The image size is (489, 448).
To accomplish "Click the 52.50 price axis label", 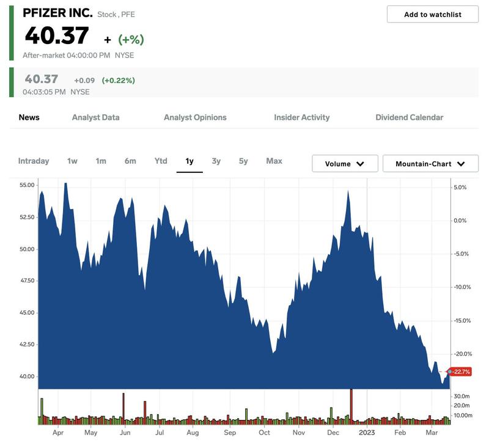I will (27, 218).
